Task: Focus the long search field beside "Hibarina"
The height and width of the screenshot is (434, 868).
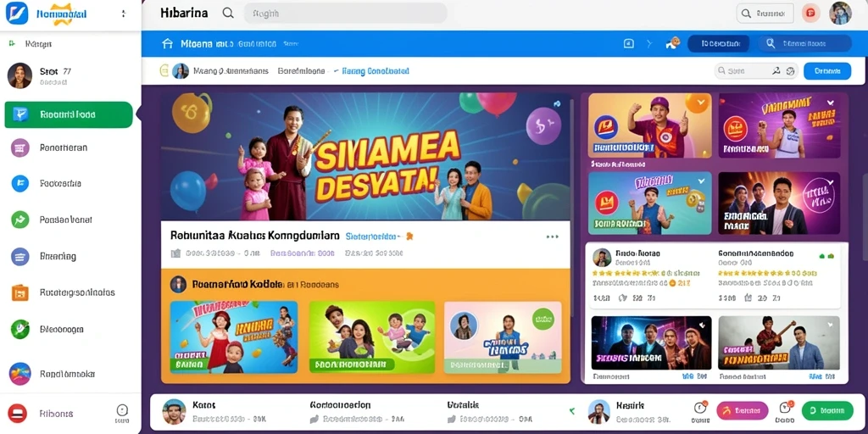Action: [346, 14]
